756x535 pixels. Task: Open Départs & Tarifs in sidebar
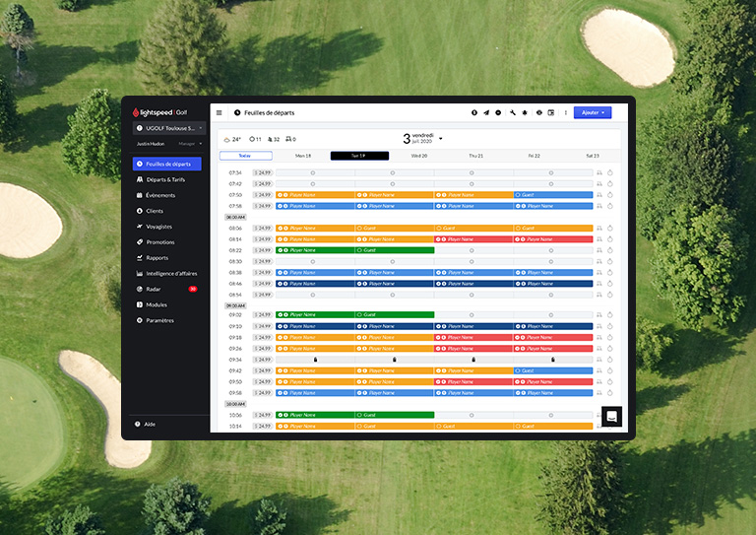point(164,179)
